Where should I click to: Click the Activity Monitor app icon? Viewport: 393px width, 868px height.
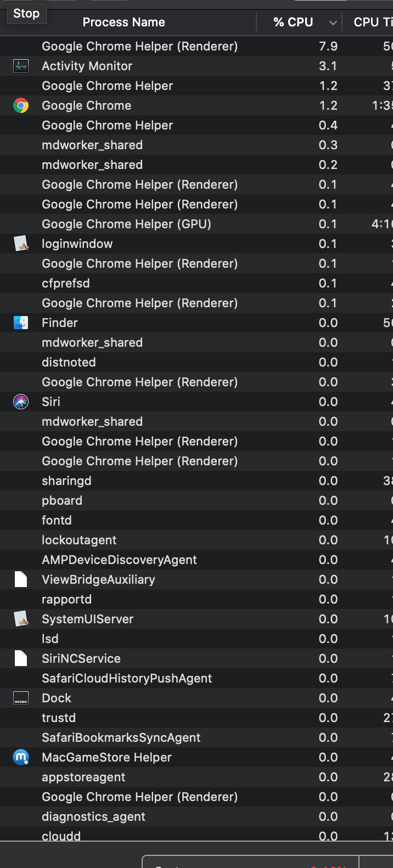20,66
